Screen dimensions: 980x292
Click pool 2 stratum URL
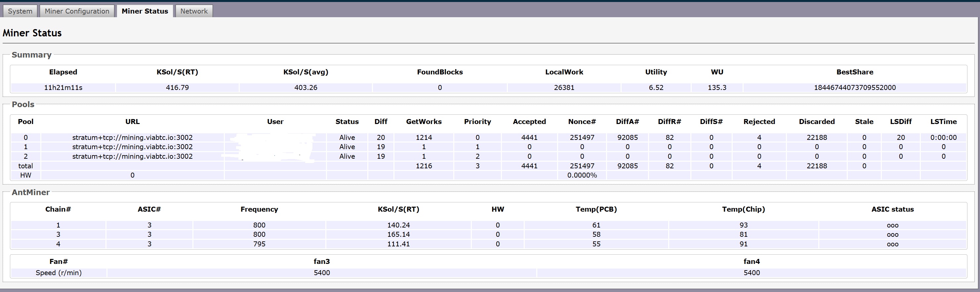(x=132, y=156)
